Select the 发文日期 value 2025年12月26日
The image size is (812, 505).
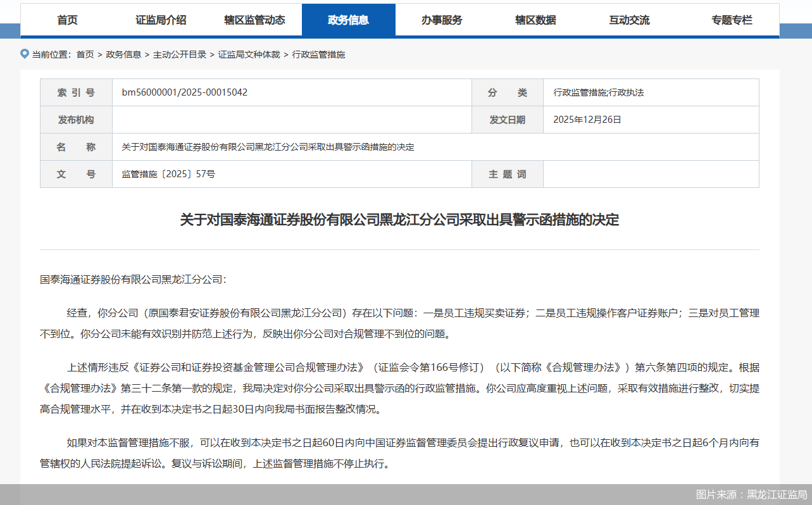(587, 120)
